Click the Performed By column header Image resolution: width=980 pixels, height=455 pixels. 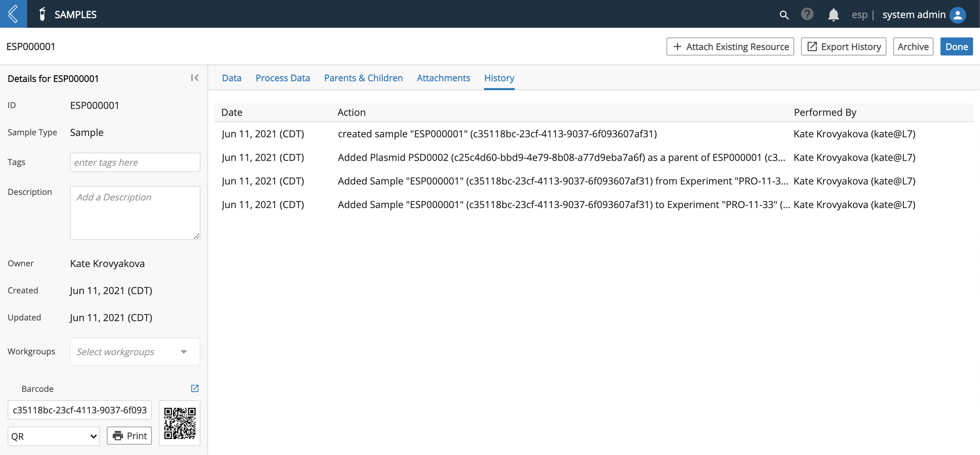tap(825, 112)
